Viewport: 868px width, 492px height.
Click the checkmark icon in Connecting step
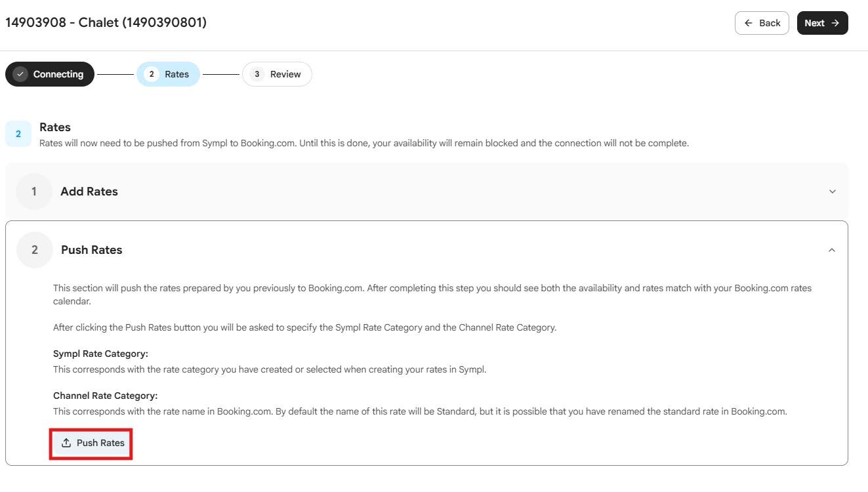[x=20, y=74]
